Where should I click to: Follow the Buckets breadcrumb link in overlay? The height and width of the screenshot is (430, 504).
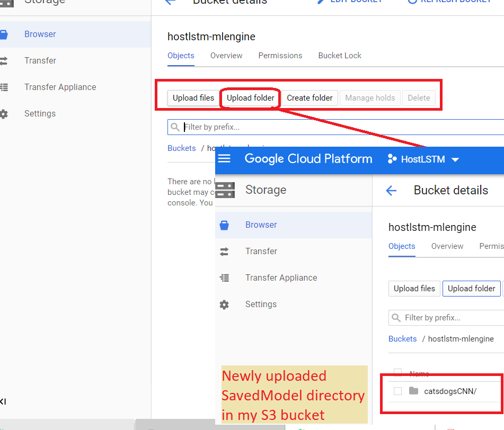[x=402, y=339]
